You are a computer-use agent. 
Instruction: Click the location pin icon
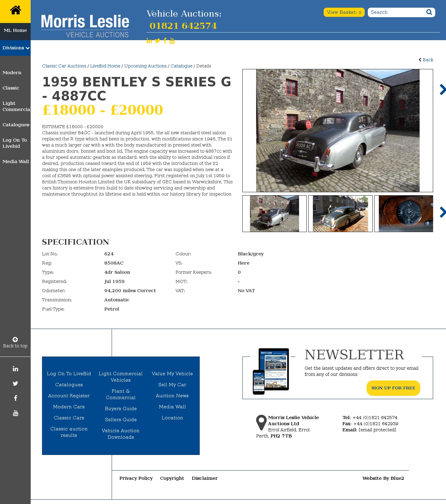(261, 422)
